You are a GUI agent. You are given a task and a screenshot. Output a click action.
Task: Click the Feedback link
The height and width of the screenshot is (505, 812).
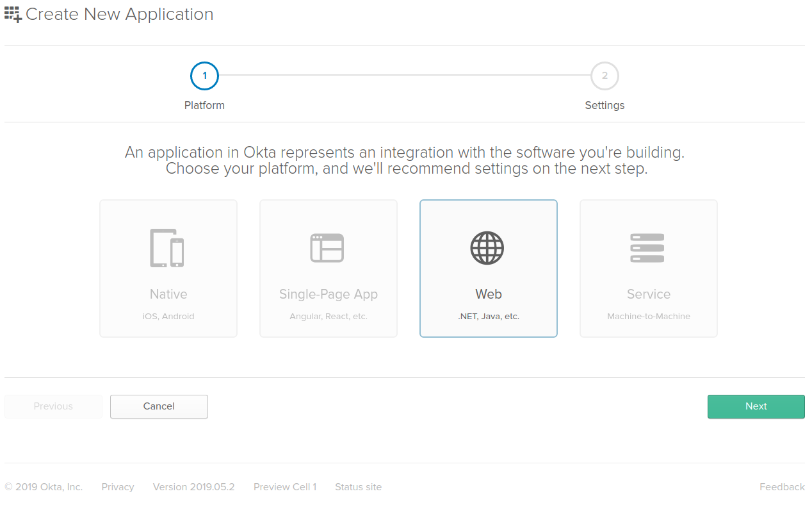(x=782, y=487)
